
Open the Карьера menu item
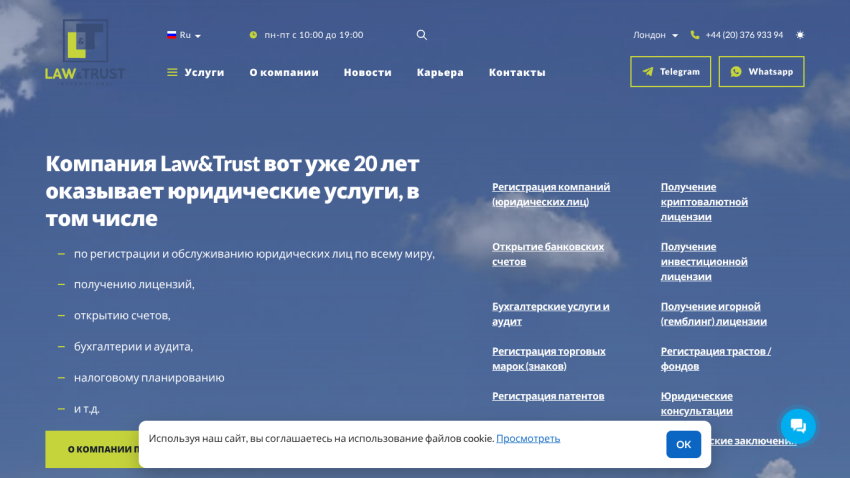pos(440,72)
